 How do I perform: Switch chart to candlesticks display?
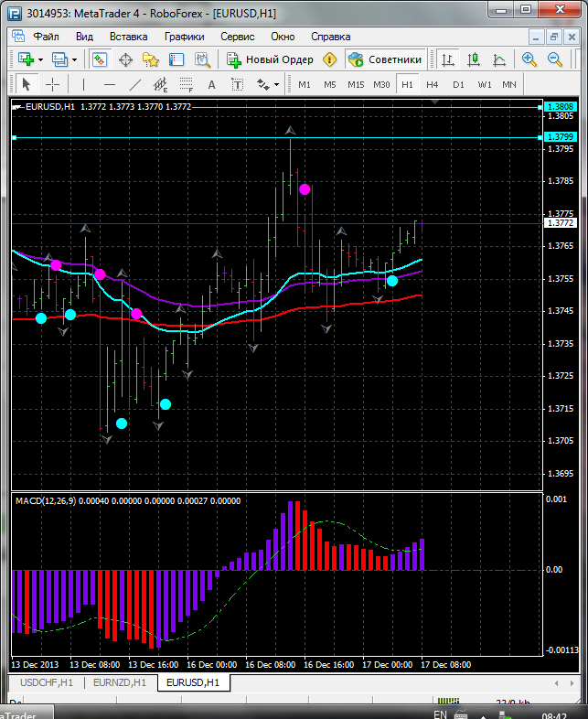pyautogui.click(x=474, y=59)
